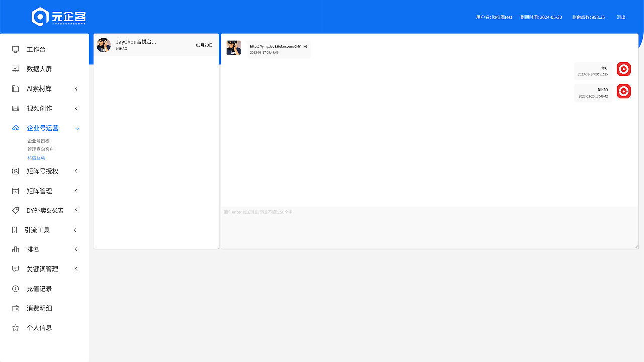Expand the 矩阵号授权 chevron
The image size is (644, 362).
pos(76,171)
